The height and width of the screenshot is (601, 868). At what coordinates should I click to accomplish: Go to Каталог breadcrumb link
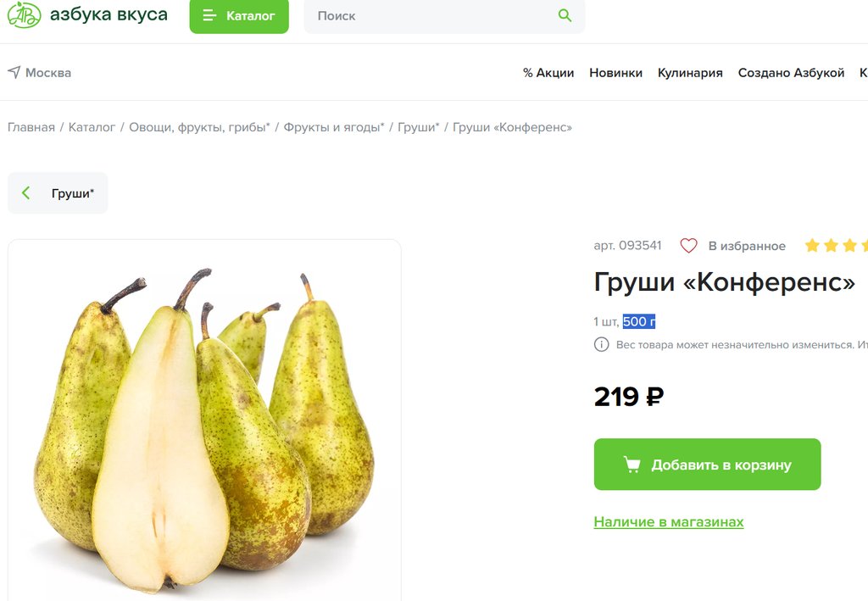(92, 127)
